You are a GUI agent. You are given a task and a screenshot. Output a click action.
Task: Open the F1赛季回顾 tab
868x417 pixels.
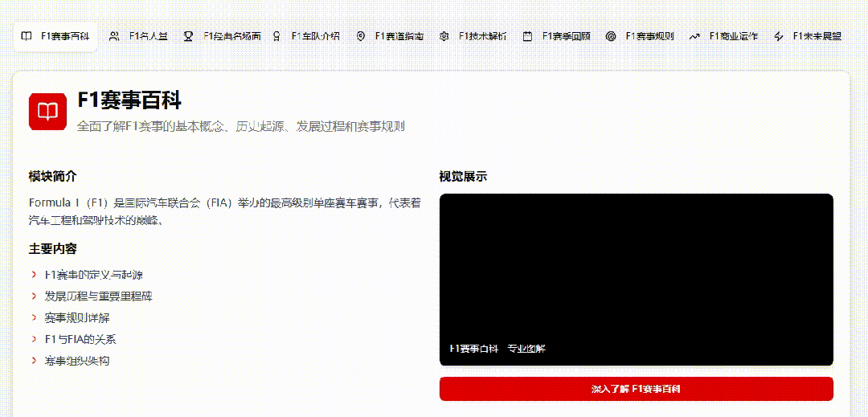pyautogui.click(x=557, y=36)
